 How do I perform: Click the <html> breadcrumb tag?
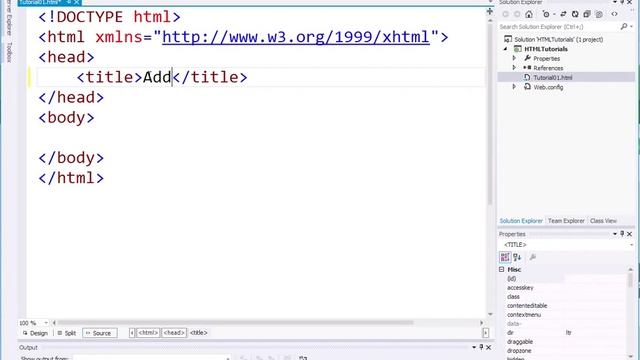click(148, 333)
